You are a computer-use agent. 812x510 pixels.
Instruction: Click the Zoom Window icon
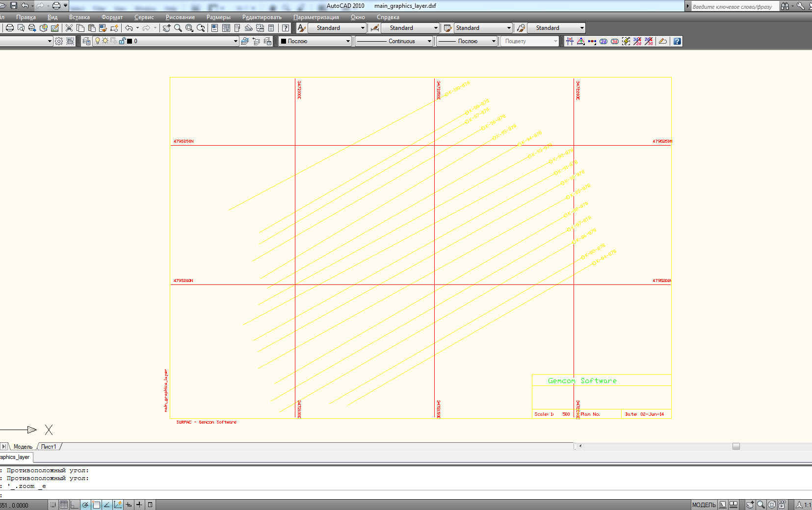[189, 28]
